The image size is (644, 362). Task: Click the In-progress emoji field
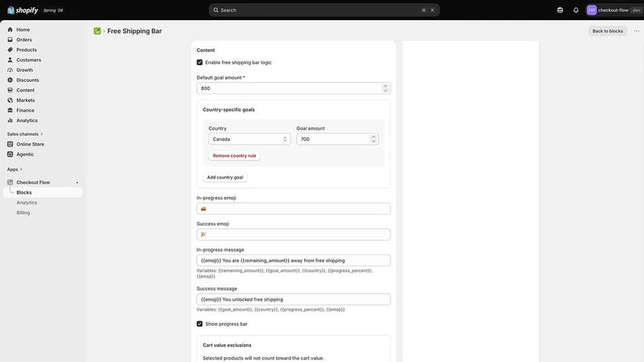click(293, 208)
